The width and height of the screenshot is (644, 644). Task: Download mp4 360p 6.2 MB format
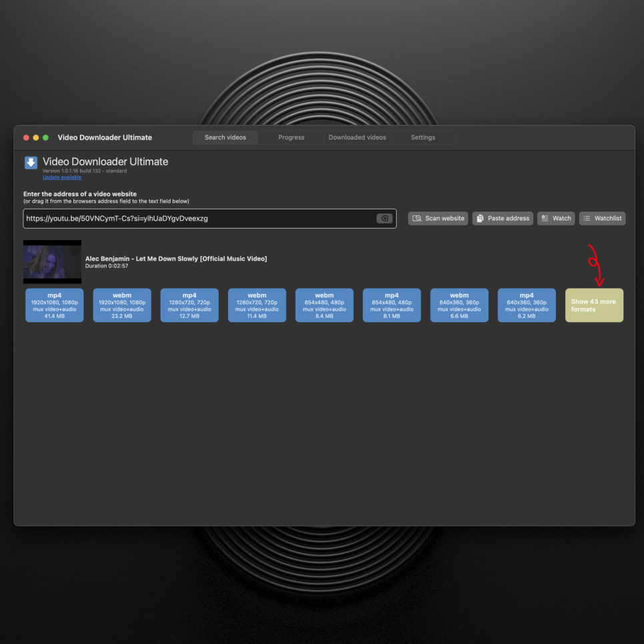click(x=527, y=305)
